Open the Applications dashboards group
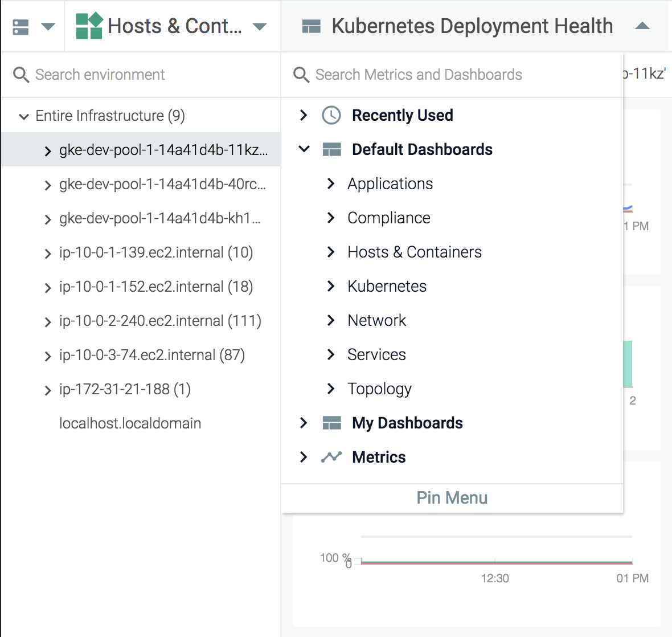 (x=330, y=183)
